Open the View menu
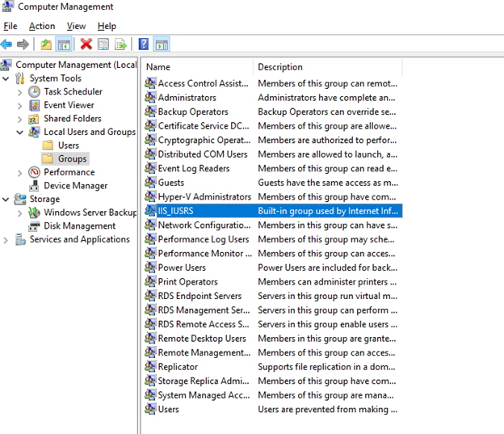Screen dimensions: 504x434 point(76,26)
